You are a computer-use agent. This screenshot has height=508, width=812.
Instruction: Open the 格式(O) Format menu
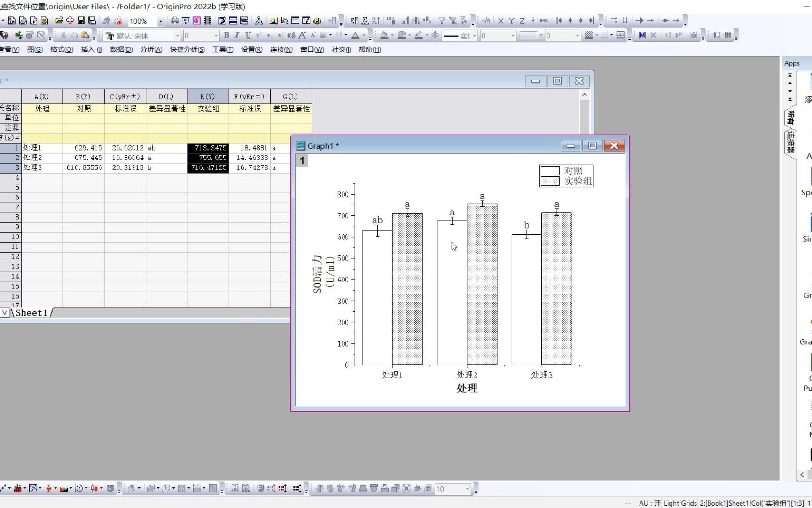coord(62,49)
